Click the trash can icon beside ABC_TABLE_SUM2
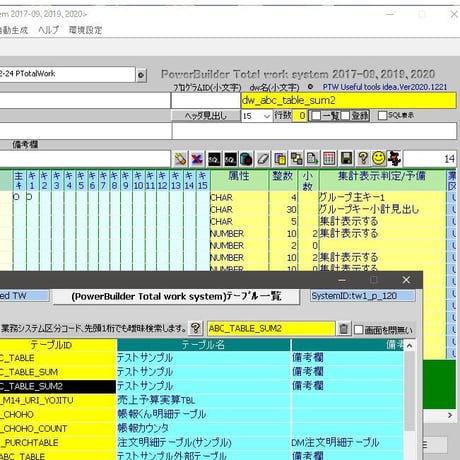This screenshot has width=460, height=460. (x=343, y=329)
